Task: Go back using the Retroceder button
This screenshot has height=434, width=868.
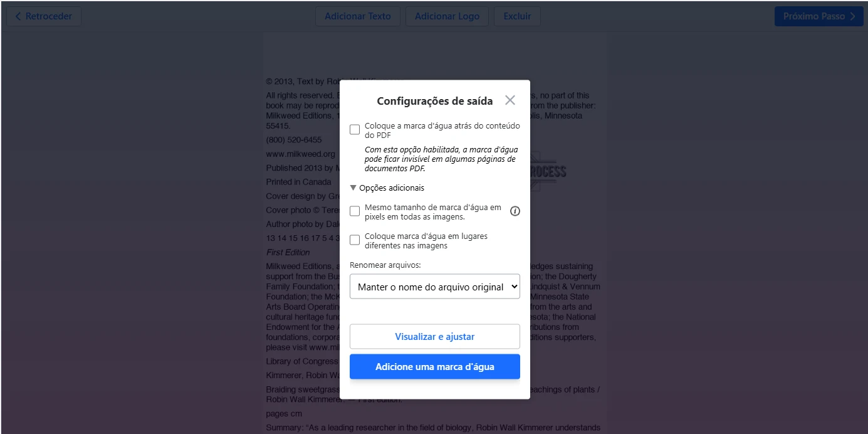Action: point(43,16)
